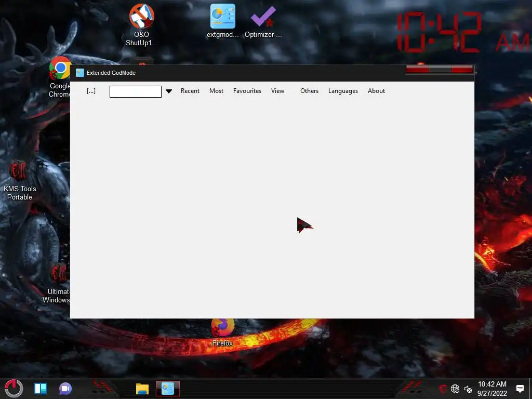The image size is (532, 399).
Task: Open the Others menu
Action: 309,91
